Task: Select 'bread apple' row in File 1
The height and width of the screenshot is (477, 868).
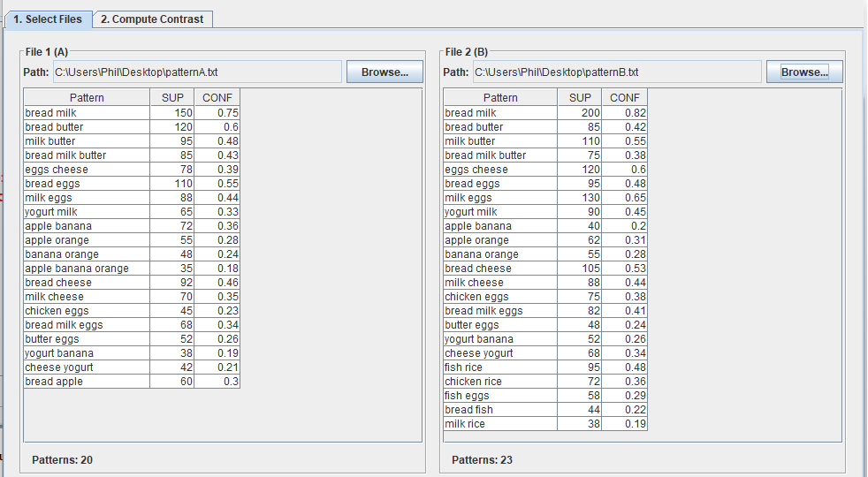Action: pos(87,382)
